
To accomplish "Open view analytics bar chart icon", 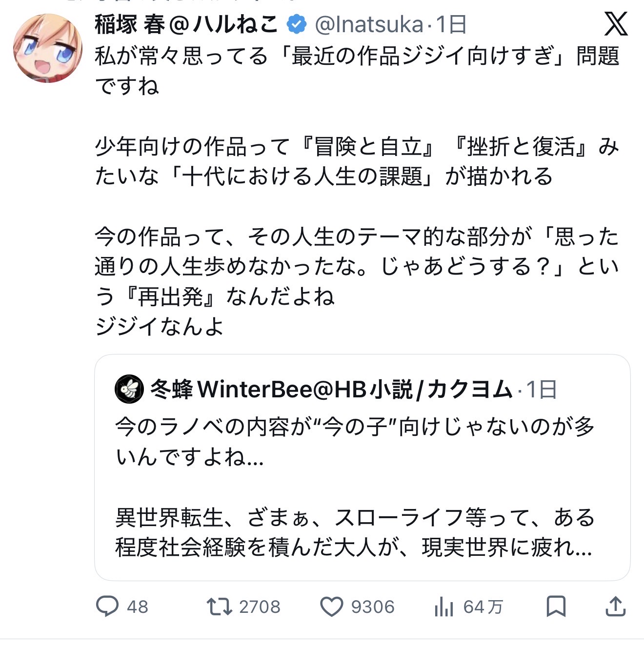I will tap(443, 607).
